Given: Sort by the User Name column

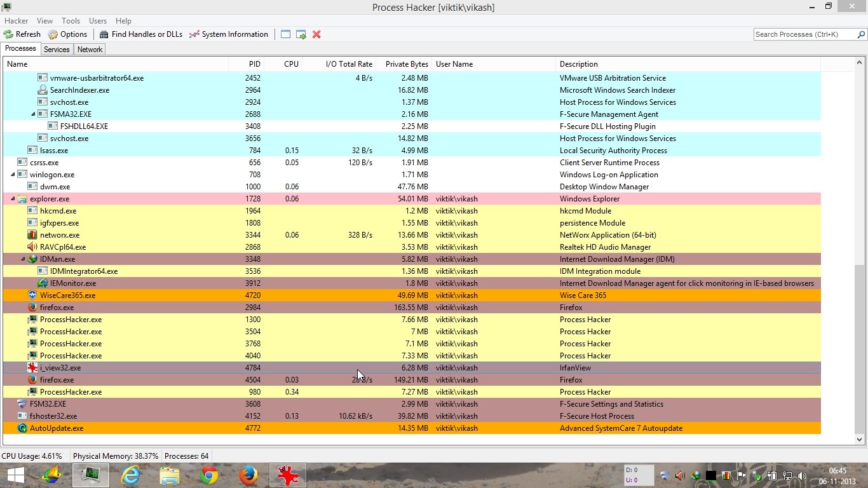Looking at the screenshot, I should click(x=494, y=64).
